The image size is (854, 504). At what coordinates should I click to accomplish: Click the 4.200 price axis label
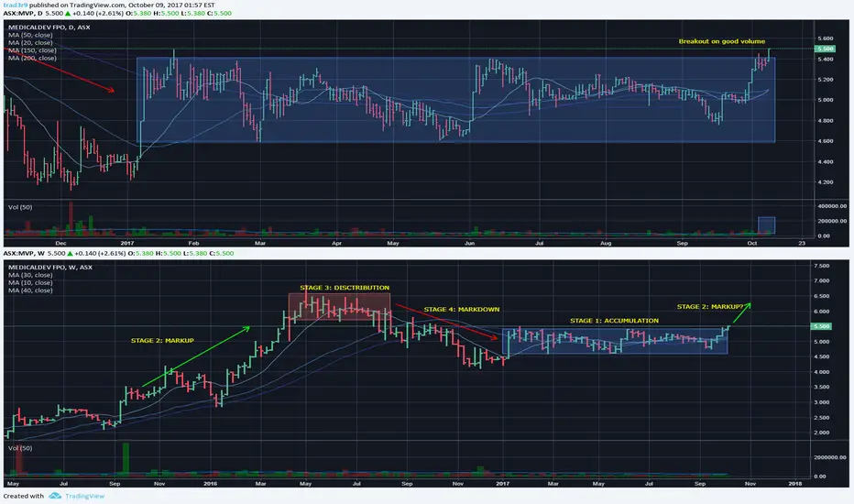coord(825,182)
